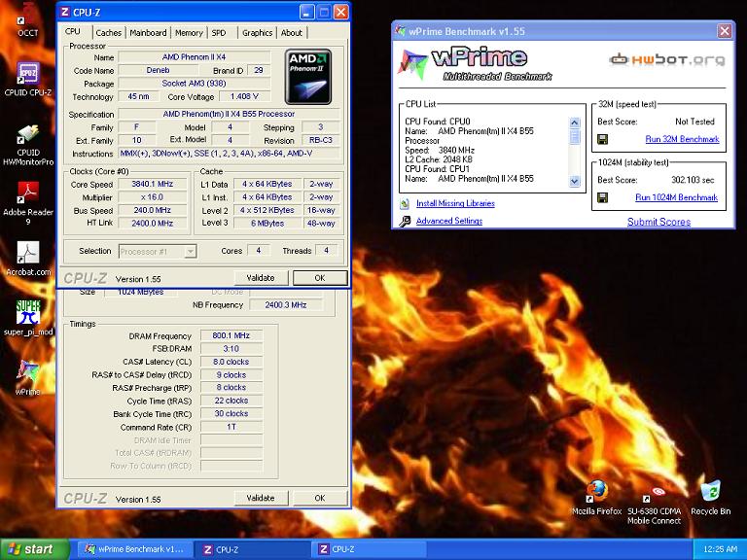Click the Revision RB-C3 value

point(321,140)
